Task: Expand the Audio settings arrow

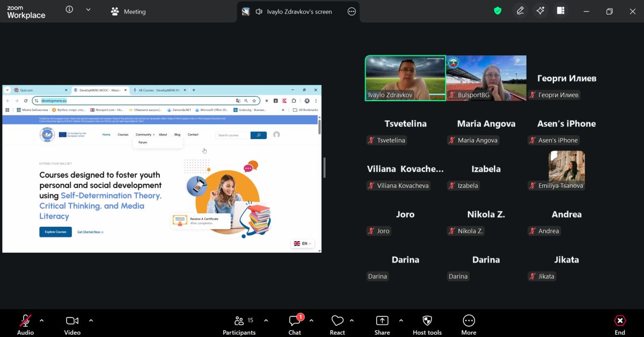Action: pos(41,320)
